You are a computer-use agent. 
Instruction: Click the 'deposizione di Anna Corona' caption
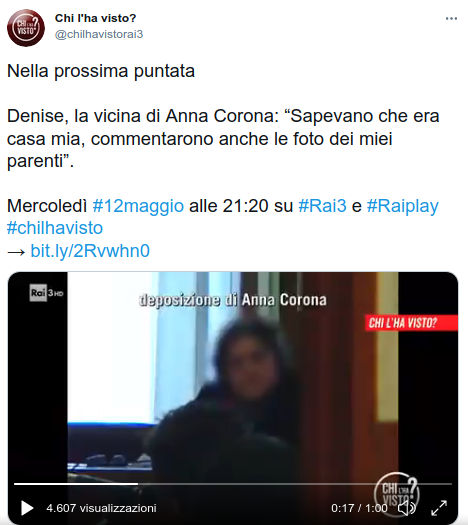[x=233, y=300]
